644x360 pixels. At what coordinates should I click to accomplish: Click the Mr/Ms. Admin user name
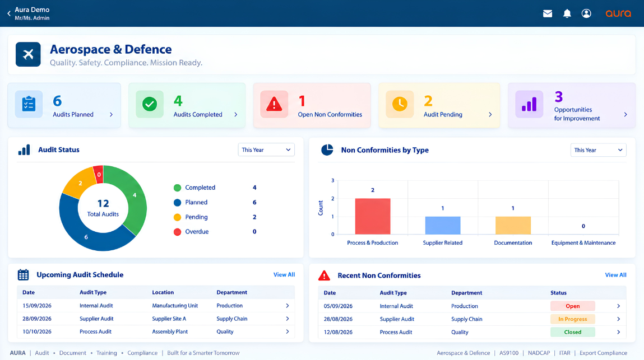pos(32,18)
